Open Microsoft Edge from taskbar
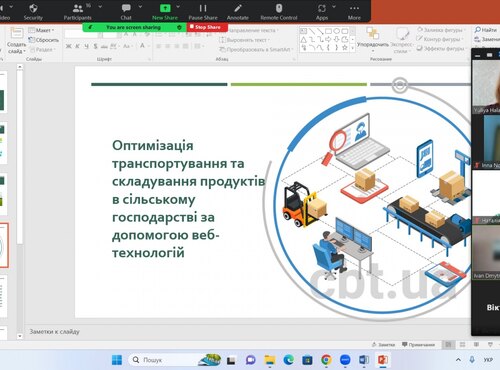The height and width of the screenshot is (370, 500). pos(288,360)
